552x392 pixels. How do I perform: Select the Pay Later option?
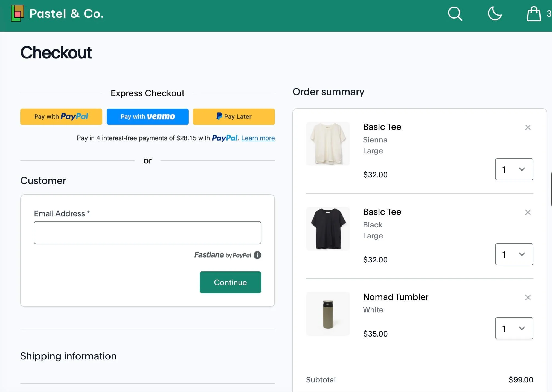(234, 117)
